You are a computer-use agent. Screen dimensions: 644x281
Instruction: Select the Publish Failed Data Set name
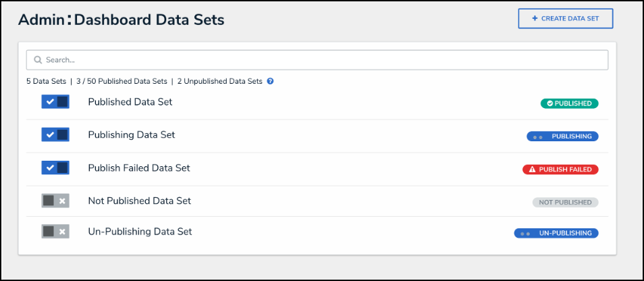139,168
